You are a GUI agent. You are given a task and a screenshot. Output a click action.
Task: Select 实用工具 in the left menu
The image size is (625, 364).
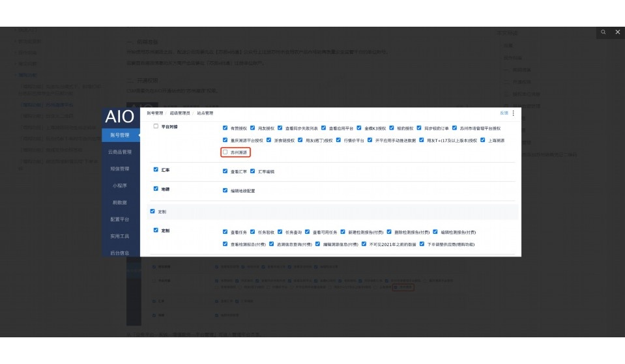coord(120,236)
